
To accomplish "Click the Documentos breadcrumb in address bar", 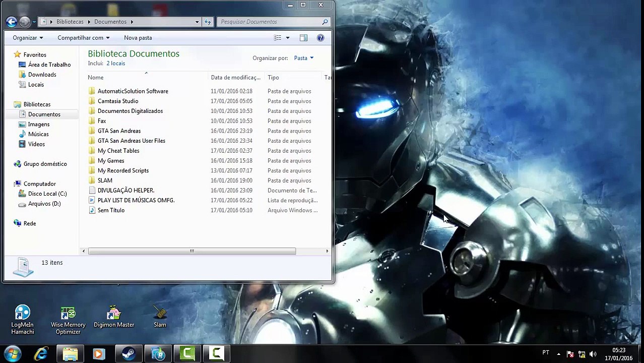I will (x=110, y=22).
